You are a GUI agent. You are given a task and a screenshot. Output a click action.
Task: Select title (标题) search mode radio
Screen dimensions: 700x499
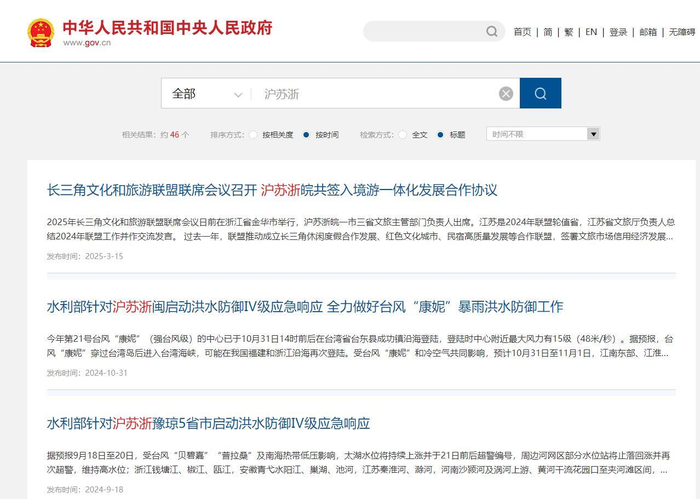[x=441, y=135]
